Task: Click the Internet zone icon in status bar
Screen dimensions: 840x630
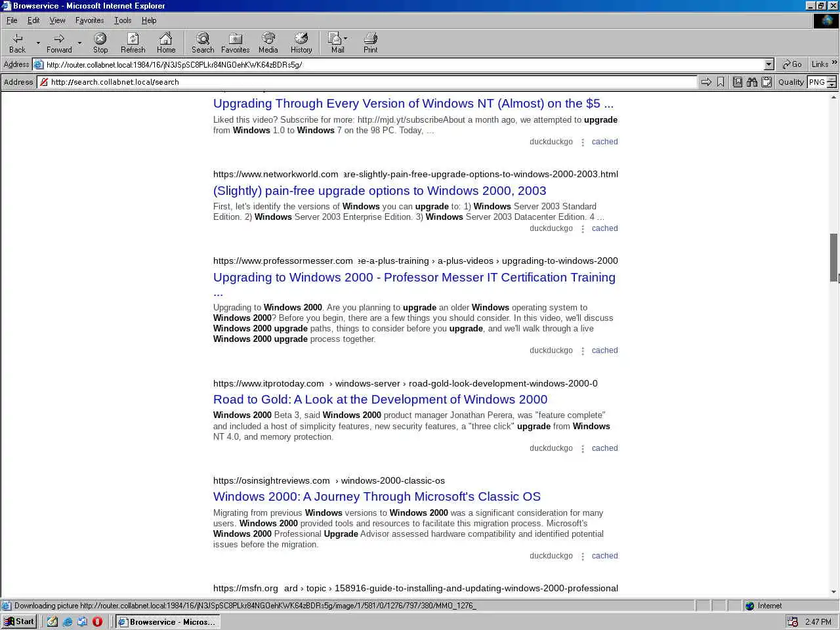Action: [x=749, y=606]
